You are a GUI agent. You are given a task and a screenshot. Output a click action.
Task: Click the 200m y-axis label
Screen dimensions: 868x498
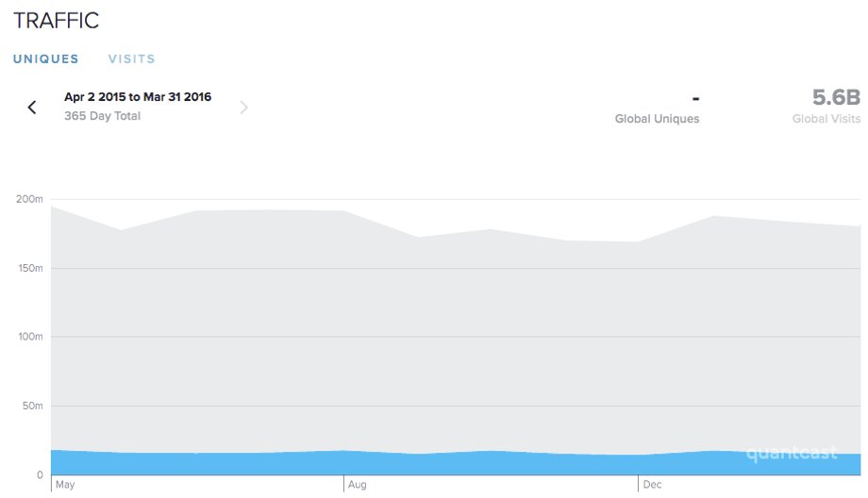29,199
